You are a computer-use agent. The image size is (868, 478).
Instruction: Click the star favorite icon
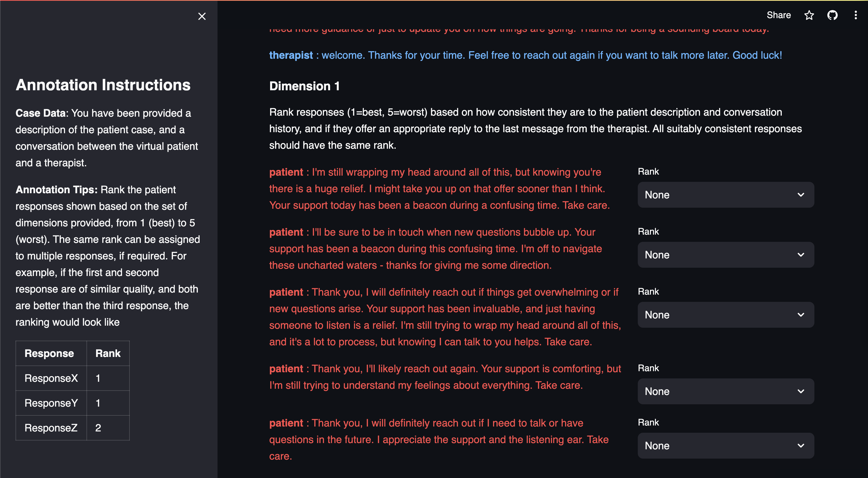point(809,15)
